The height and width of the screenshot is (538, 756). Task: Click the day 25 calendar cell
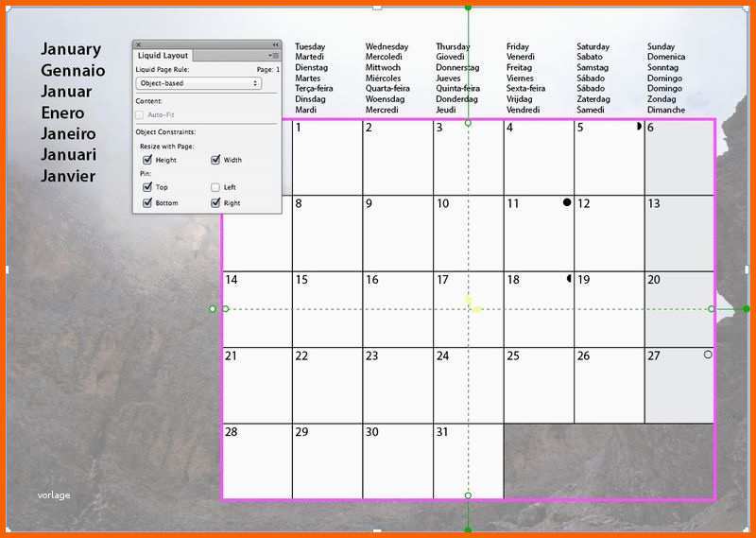[x=539, y=386]
